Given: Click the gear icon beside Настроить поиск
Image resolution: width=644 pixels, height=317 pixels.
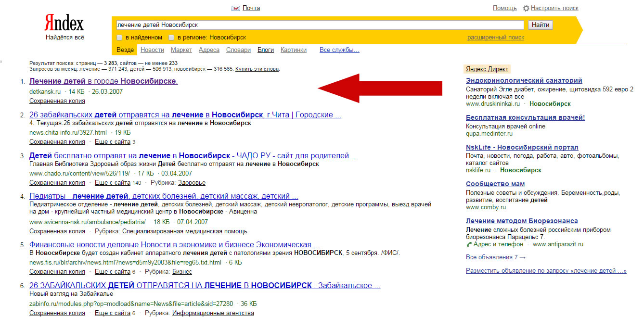Looking at the screenshot, I should coord(526,8).
